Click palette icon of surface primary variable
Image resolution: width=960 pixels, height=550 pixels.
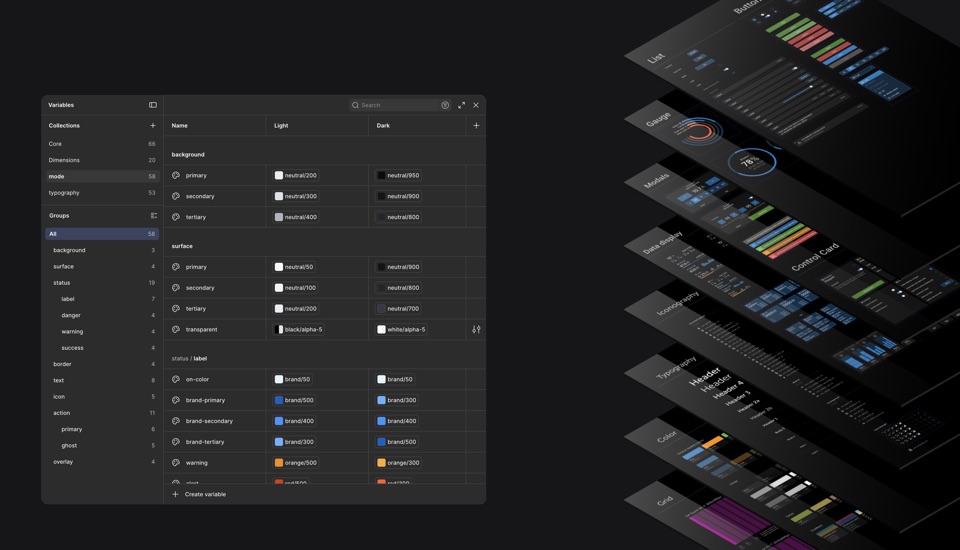(x=176, y=267)
